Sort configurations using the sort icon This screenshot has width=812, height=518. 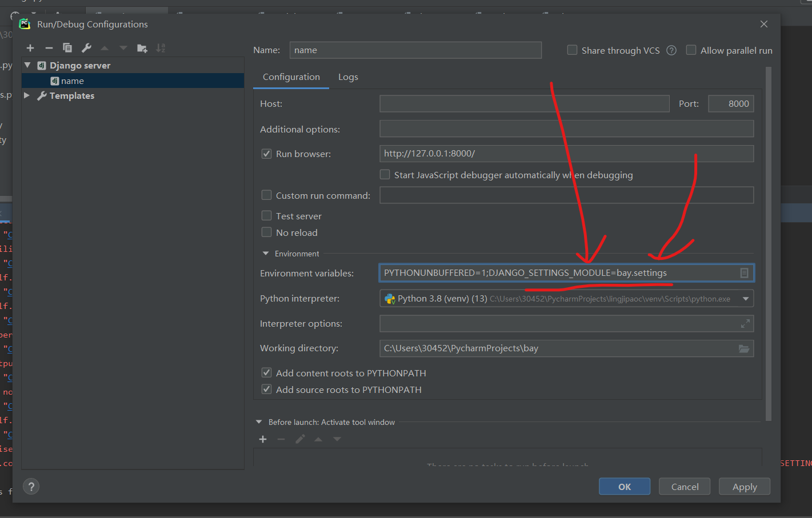click(161, 47)
